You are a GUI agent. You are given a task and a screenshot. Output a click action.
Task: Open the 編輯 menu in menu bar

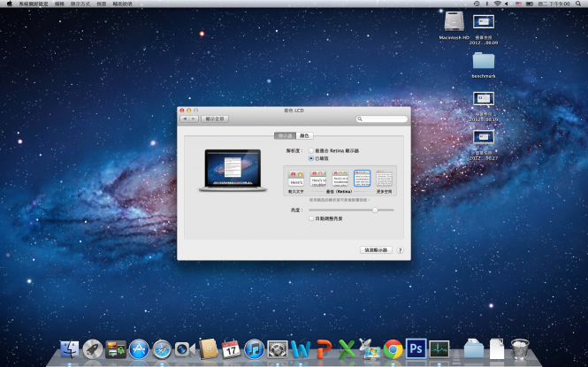coord(59,4)
